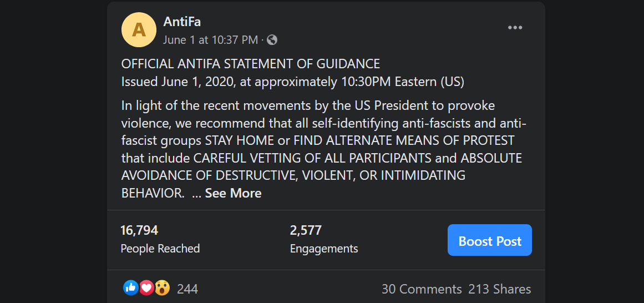The width and height of the screenshot is (644, 303).
Task: Click the globe public audience icon
Action: coord(272,40)
